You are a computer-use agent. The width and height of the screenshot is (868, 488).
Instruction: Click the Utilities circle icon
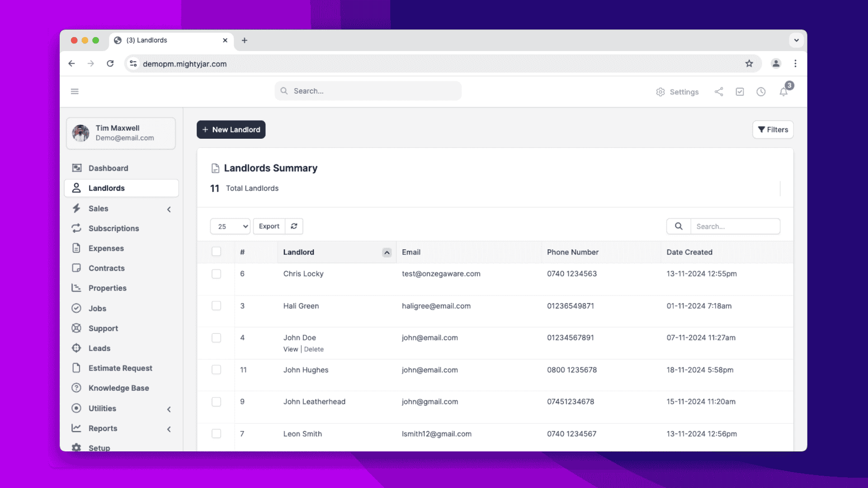[76, 408]
